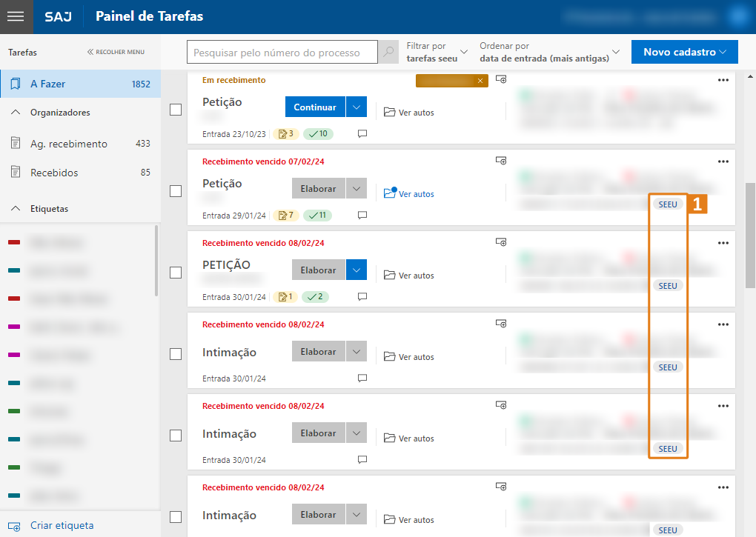Remove the orange tag via its X

tap(480, 81)
